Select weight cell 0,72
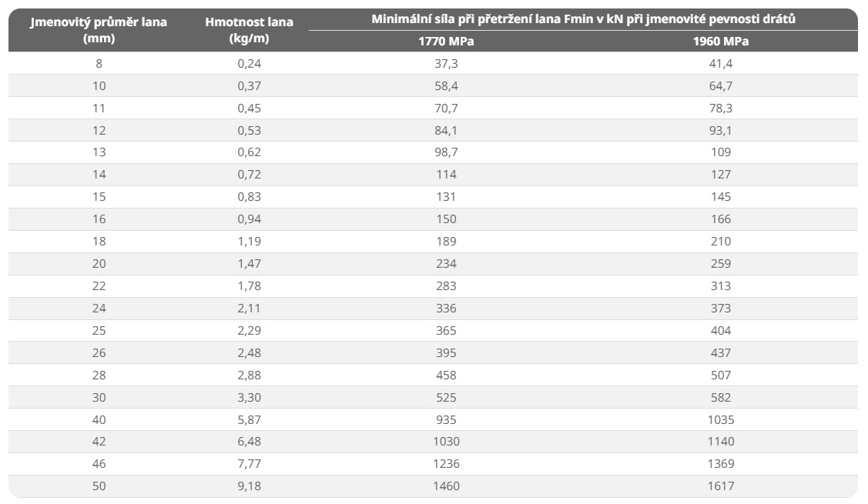 pyautogui.click(x=249, y=174)
